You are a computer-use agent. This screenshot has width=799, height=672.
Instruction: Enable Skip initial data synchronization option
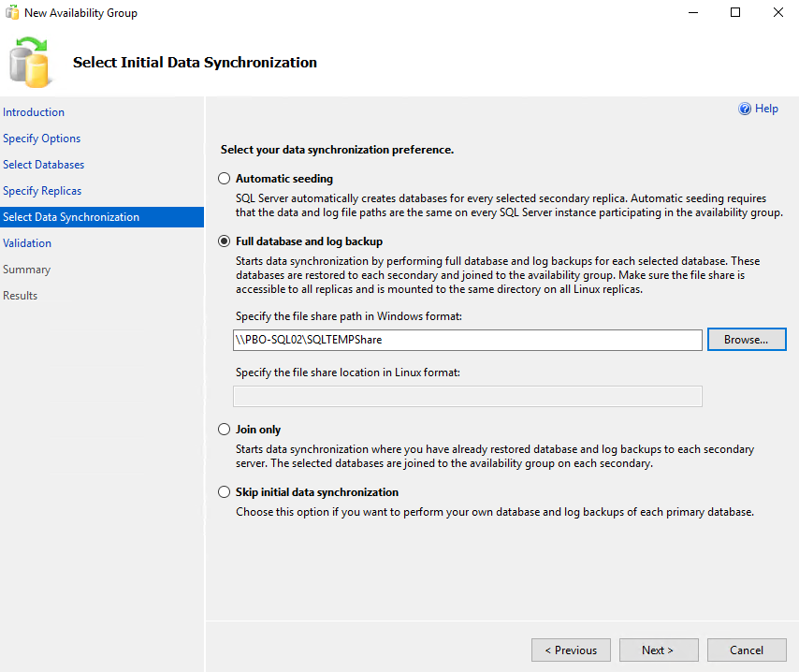(224, 492)
